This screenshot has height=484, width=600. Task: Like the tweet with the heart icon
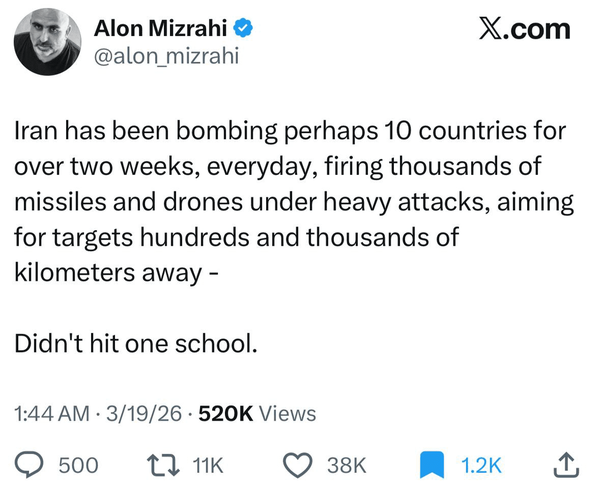(x=296, y=464)
